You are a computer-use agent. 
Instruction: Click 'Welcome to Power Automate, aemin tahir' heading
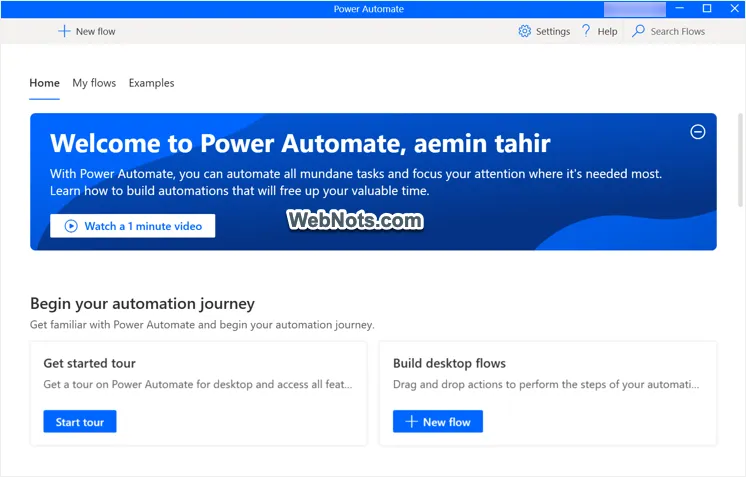coord(300,143)
